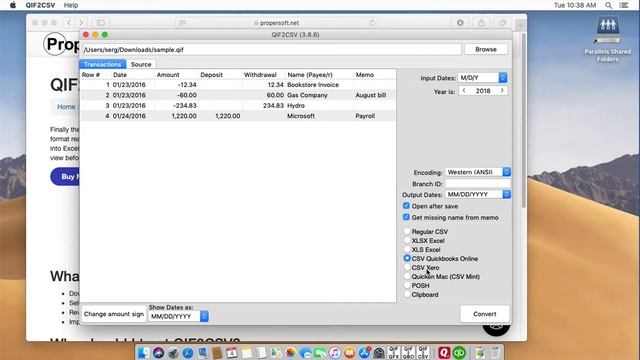Open Maps app in dock
640x360 pixels.
[276, 353]
